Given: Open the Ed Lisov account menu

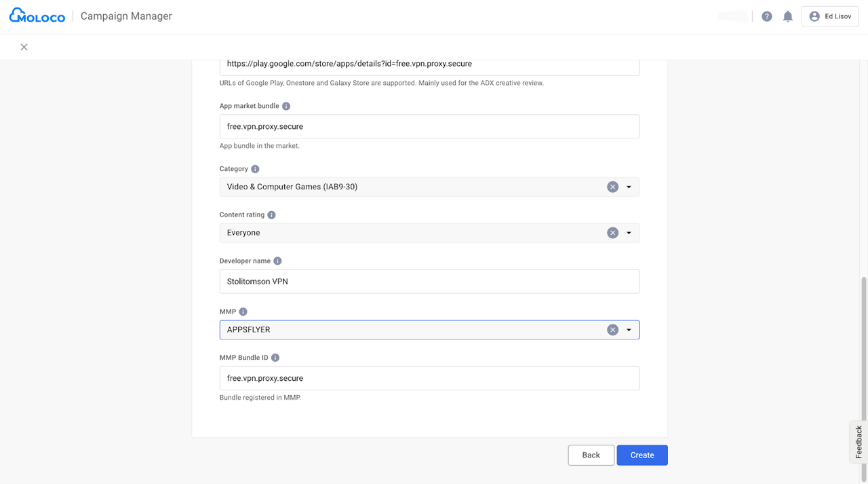Looking at the screenshot, I should point(829,16).
